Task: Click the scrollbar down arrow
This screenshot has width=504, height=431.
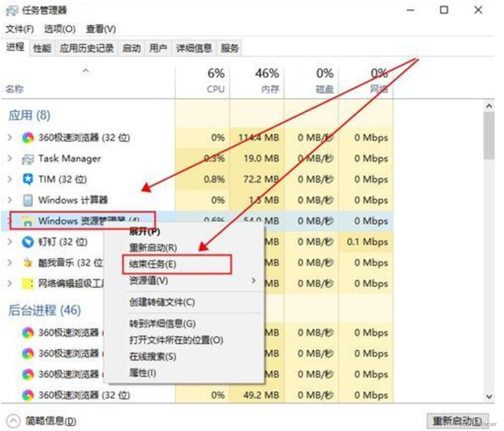Action: point(489,396)
